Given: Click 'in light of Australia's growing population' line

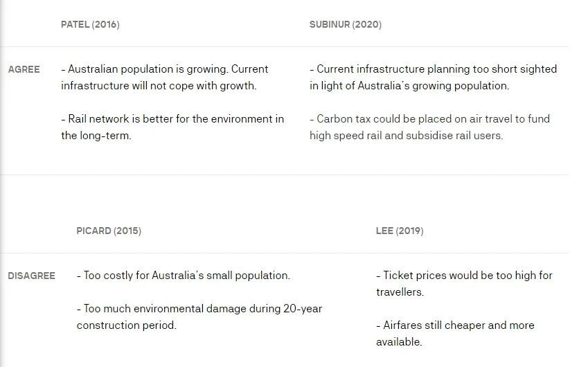Looking at the screenshot, I should (x=409, y=86).
